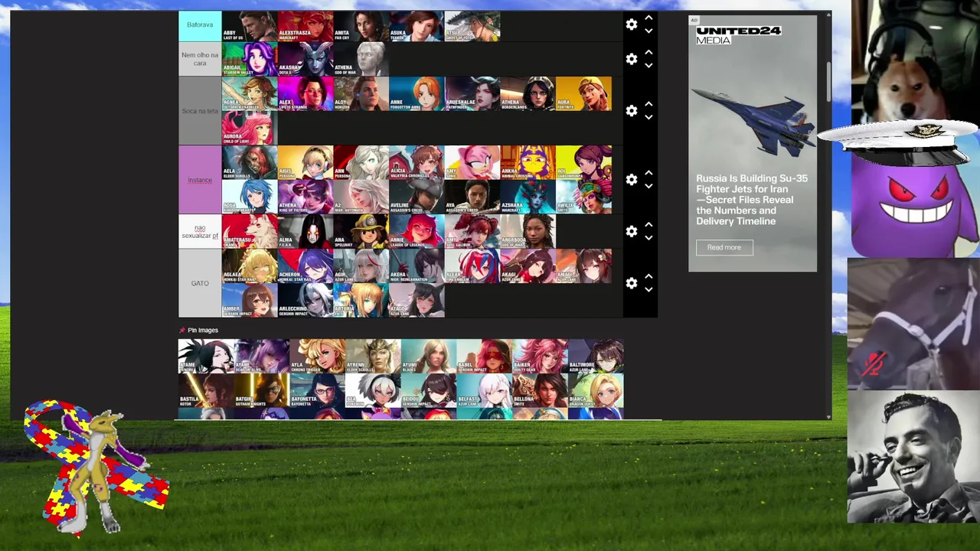This screenshot has width=980, height=551.
Task: Open settings gear for GATO tier
Action: (632, 283)
